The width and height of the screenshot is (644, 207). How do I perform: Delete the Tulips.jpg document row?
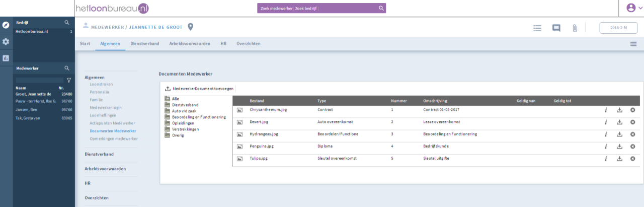[x=632, y=158]
